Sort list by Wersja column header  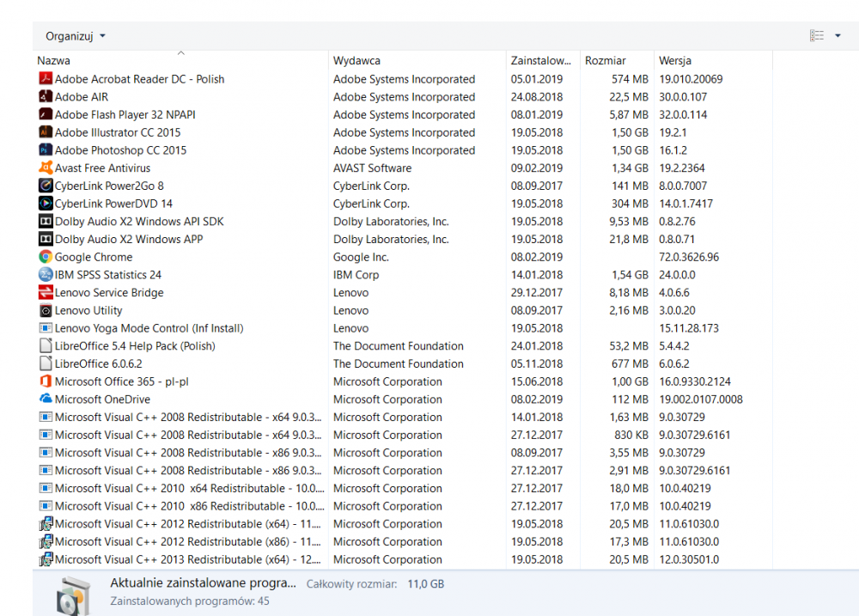pyautogui.click(x=675, y=61)
